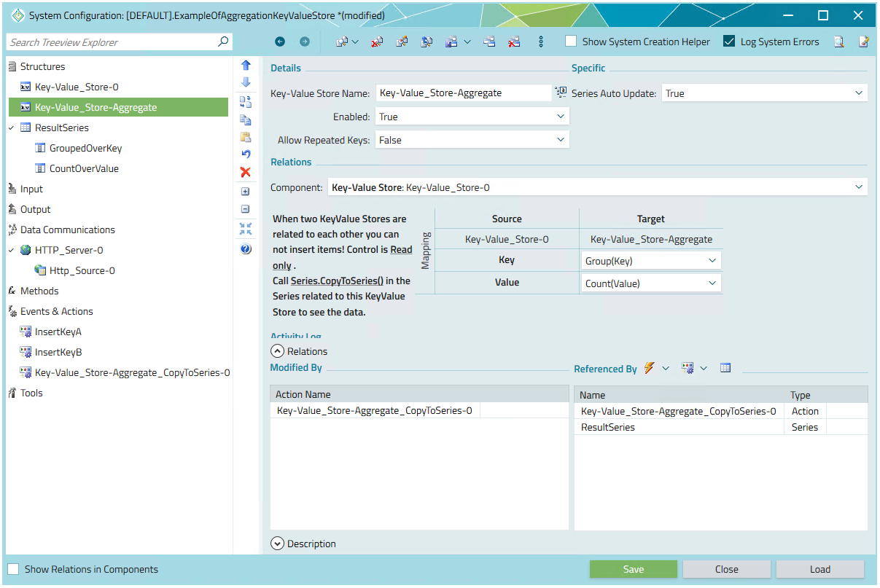Click the lightning bolt icon beside Referenced By
The height and width of the screenshot is (588, 880).
(x=650, y=369)
